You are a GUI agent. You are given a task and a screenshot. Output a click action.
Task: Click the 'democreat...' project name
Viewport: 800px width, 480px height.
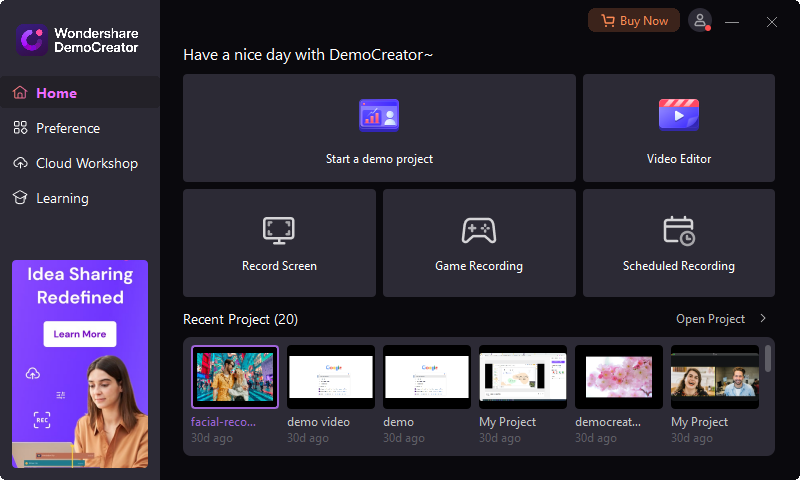click(608, 422)
